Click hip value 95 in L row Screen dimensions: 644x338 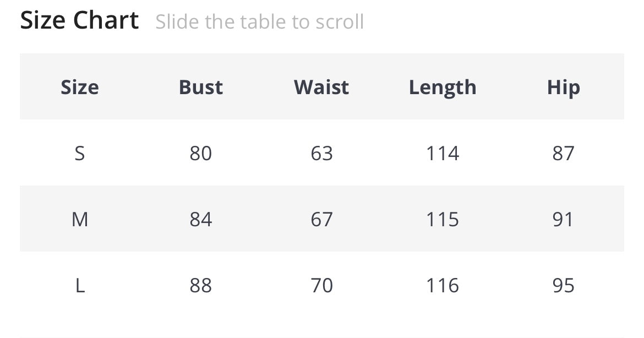[x=563, y=285]
